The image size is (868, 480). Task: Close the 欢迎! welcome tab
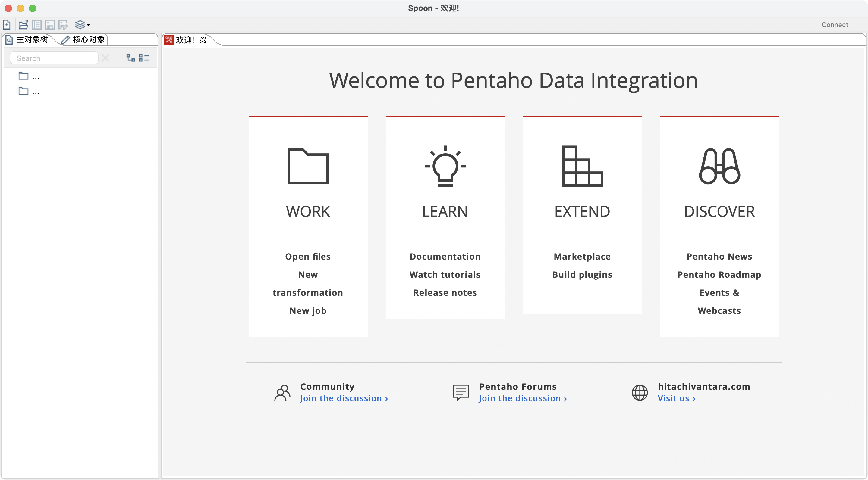203,40
